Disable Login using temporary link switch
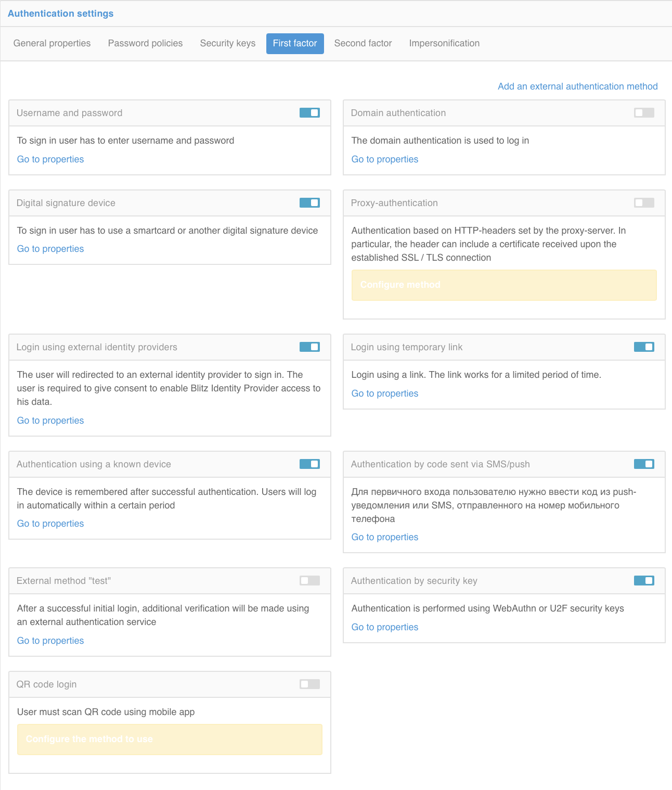Image resolution: width=672 pixels, height=790 pixels. (x=644, y=347)
